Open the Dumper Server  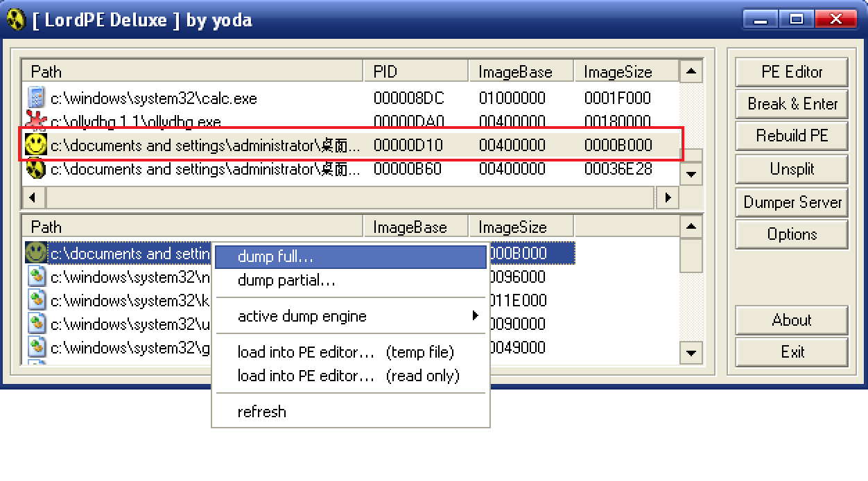[791, 202]
